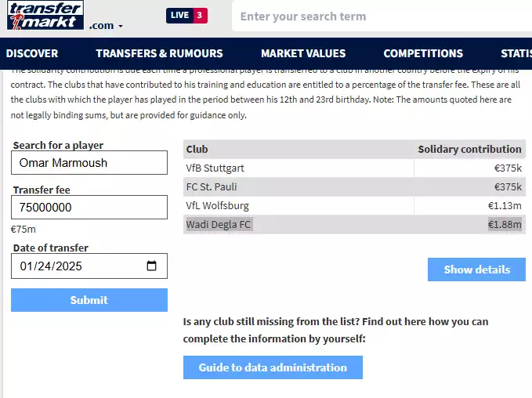This screenshot has width=532, height=398.
Task: Open the calendar date picker icon
Action: point(152,266)
